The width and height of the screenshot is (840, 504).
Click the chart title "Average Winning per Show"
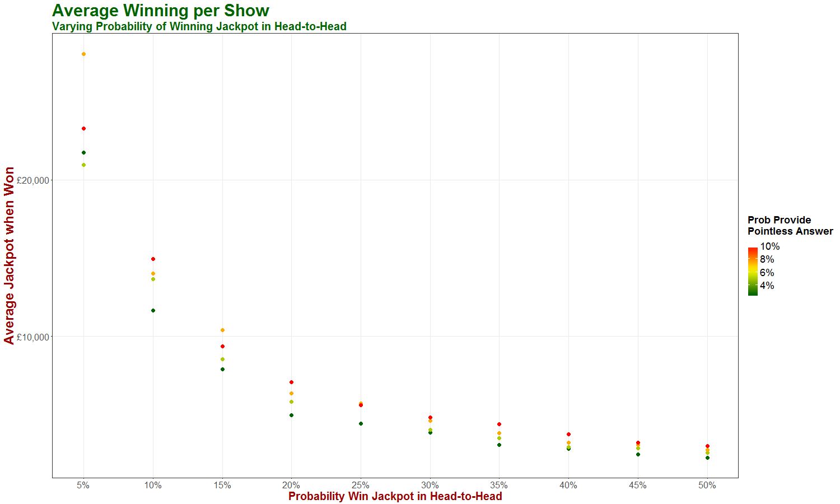[x=161, y=11]
